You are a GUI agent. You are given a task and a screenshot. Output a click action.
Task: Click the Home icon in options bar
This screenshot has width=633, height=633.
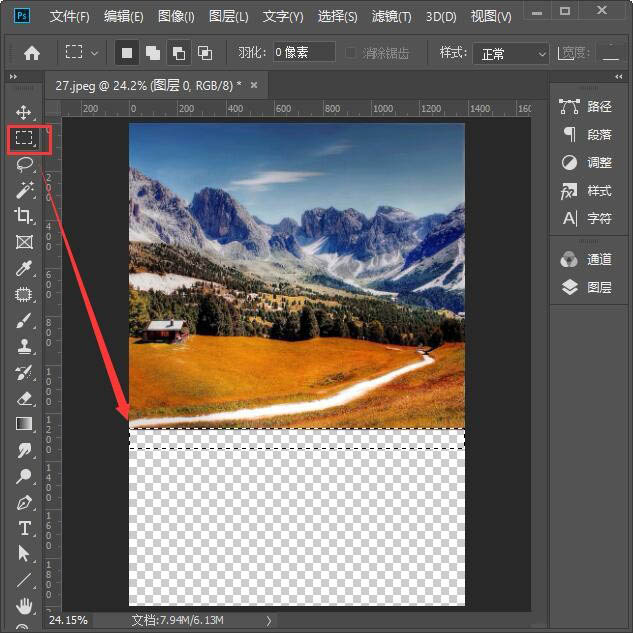(32, 53)
